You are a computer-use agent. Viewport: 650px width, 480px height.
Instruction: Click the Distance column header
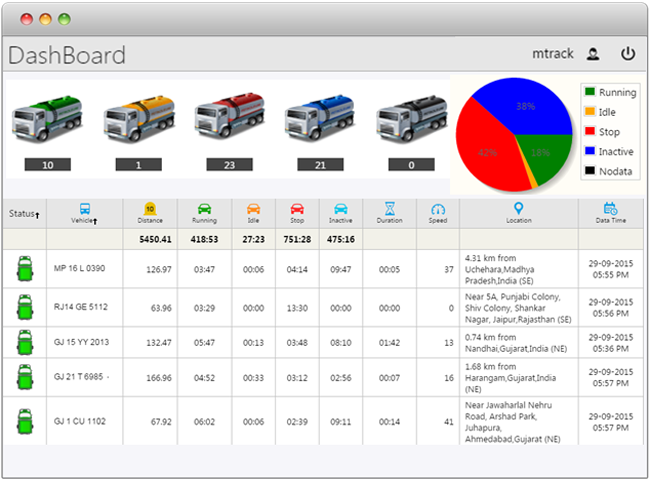coord(150,213)
